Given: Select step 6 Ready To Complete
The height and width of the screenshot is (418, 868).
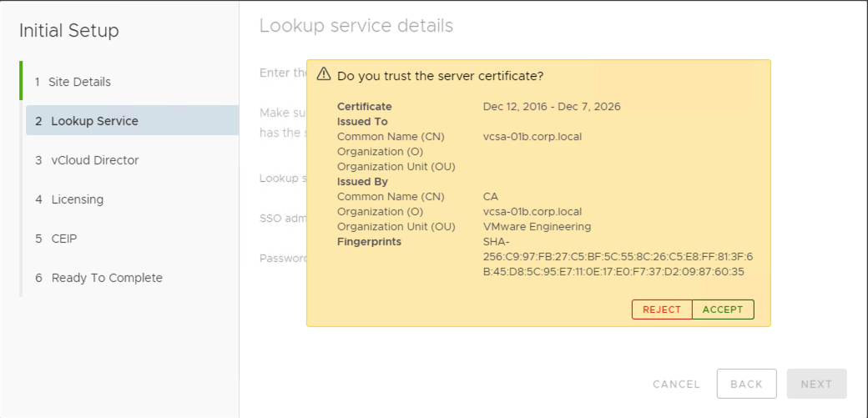Looking at the screenshot, I should [106, 278].
